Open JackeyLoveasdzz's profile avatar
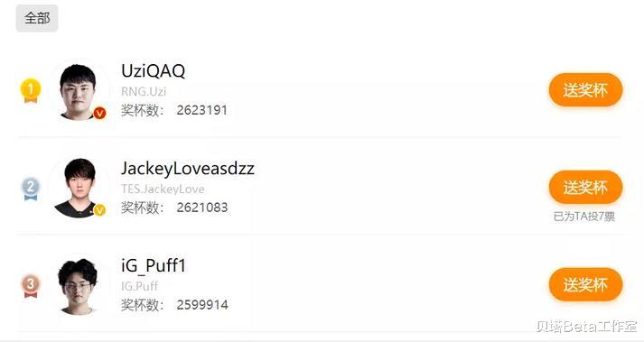 [79, 188]
